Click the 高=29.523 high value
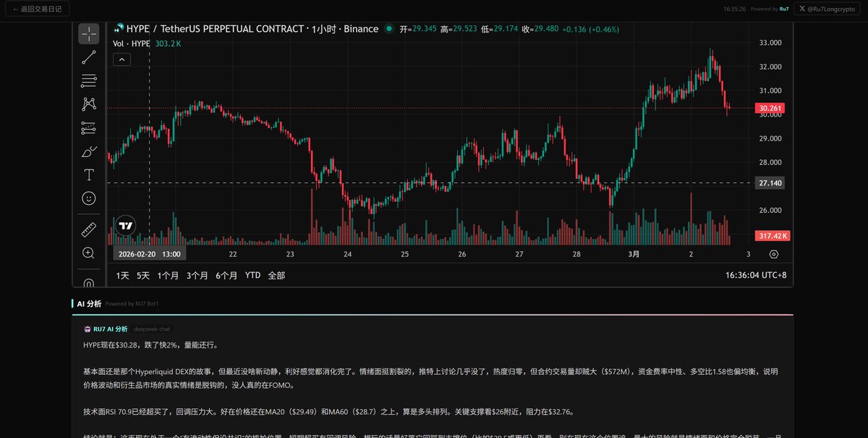The height and width of the screenshot is (438, 868). pyautogui.click(x=459, y=29)
